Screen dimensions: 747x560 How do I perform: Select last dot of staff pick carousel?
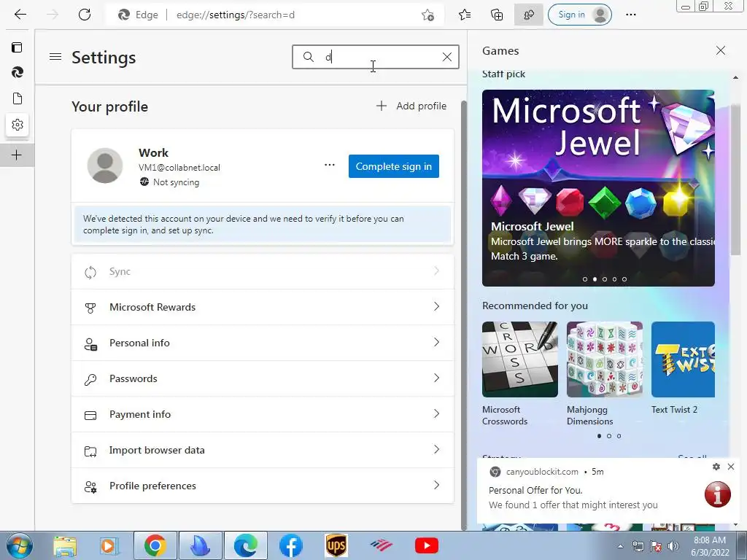[624, 279]
